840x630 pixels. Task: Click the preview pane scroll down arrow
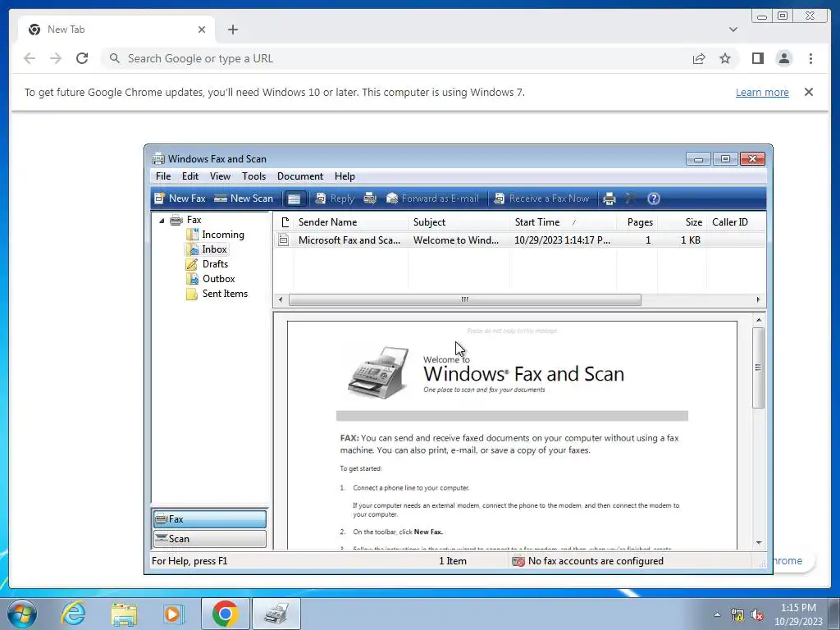point(759,543)
